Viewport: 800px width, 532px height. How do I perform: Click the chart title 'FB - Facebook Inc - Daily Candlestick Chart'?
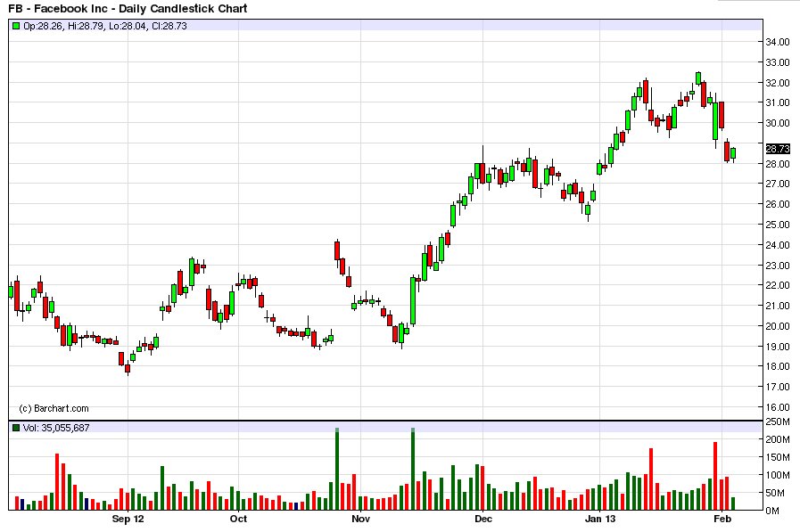pyautogui.click(x=128, y=9)
